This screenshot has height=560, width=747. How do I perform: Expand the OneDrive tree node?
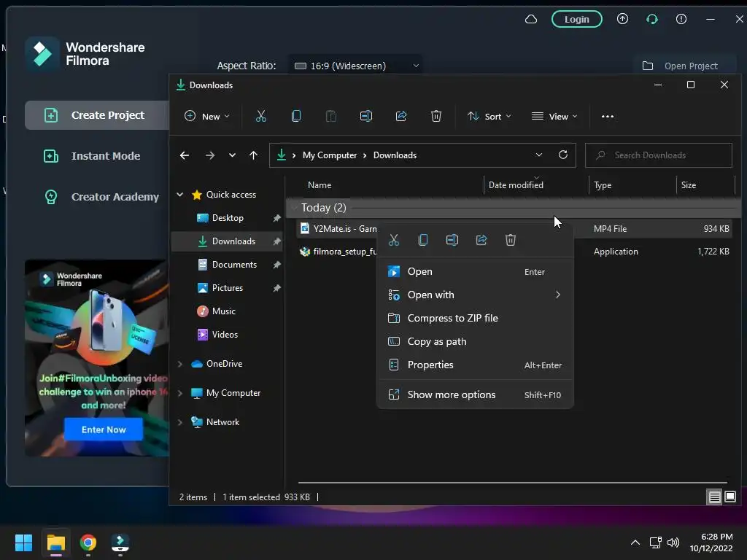point(180,364)
